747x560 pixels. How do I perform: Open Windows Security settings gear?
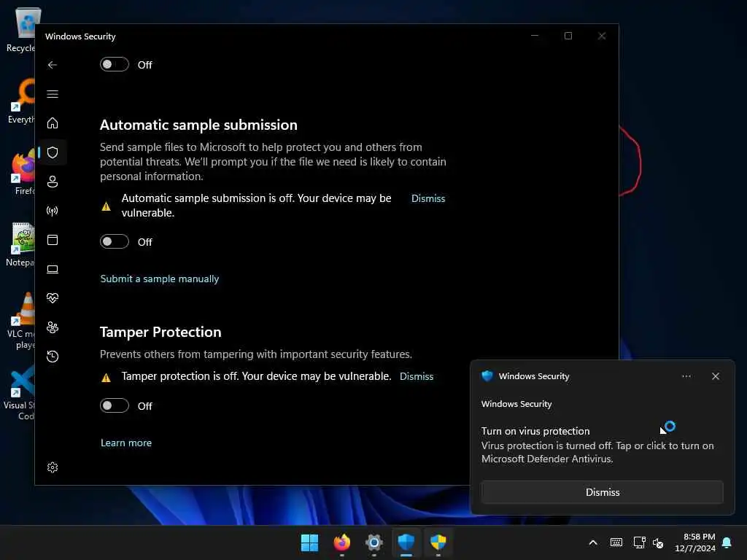click(x=53, y=467)
